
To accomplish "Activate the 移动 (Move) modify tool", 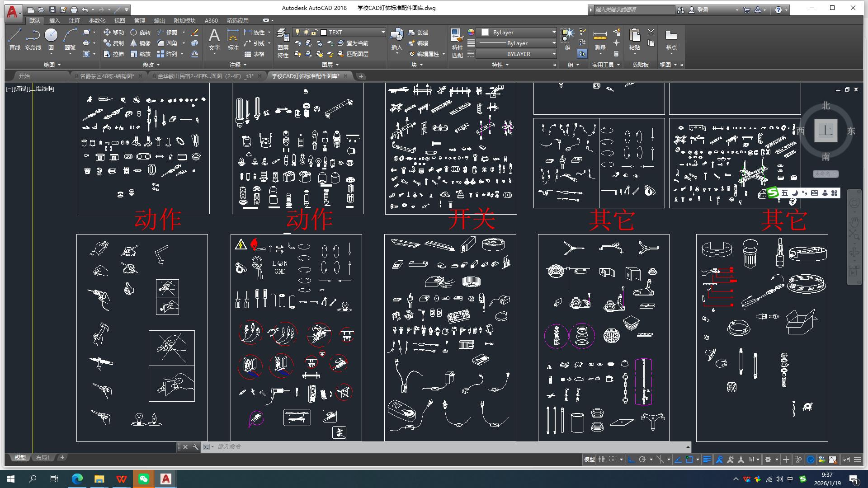I will (113, 32).
